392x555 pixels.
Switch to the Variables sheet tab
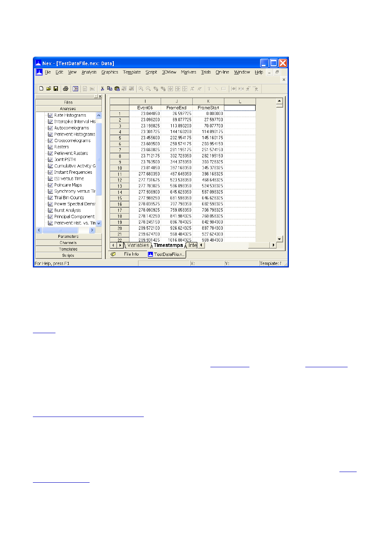[x=138, y=245]
